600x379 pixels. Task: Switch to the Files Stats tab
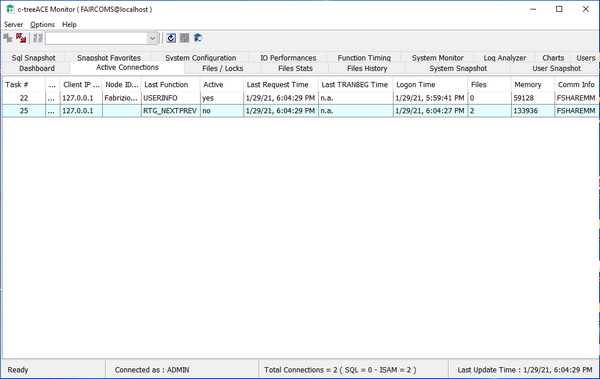pyautogui.click(x=295, y=68)
